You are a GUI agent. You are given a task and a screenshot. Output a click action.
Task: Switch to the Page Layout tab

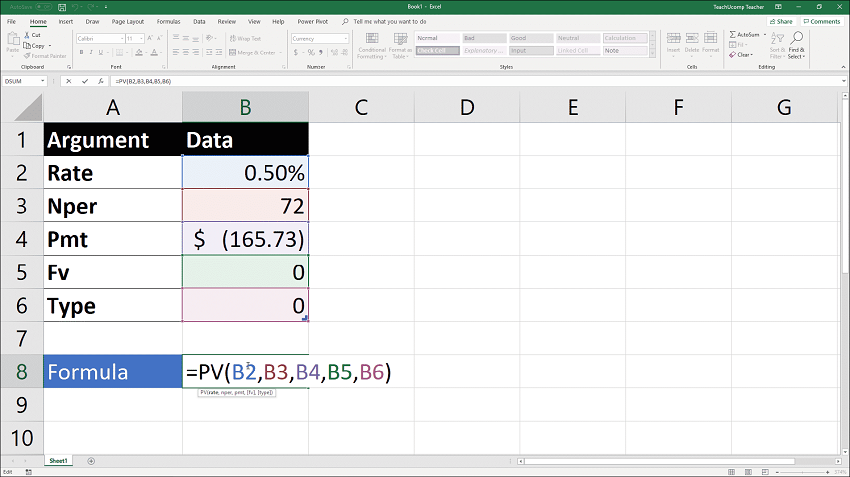pos(127,21)
